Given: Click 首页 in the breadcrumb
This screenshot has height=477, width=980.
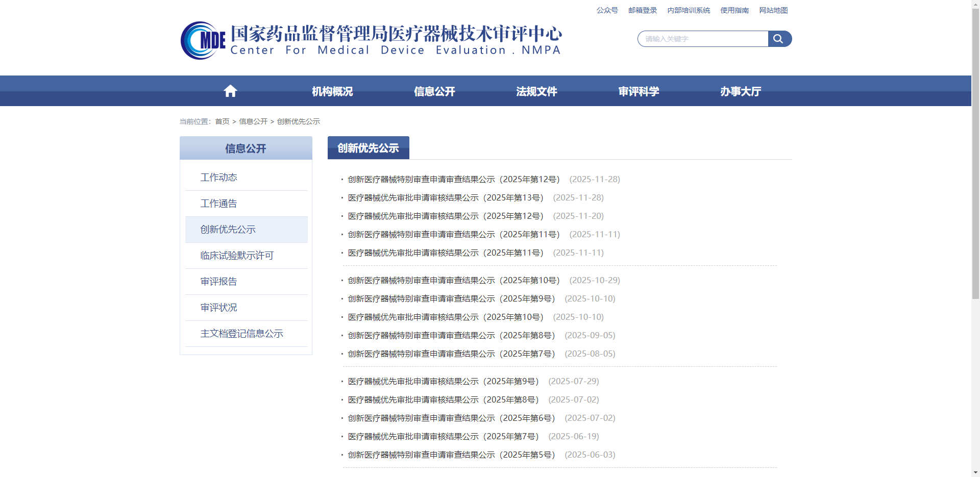Looking at the screenshot, I should (222, 121).
